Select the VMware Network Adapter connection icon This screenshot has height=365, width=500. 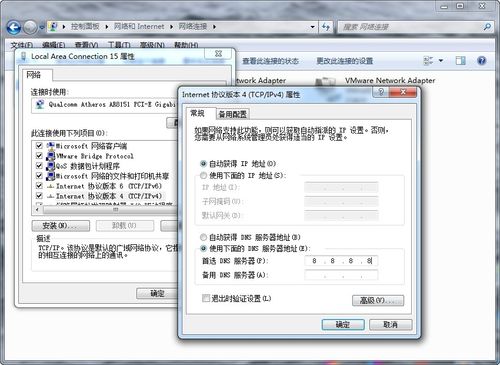[325, 82]
